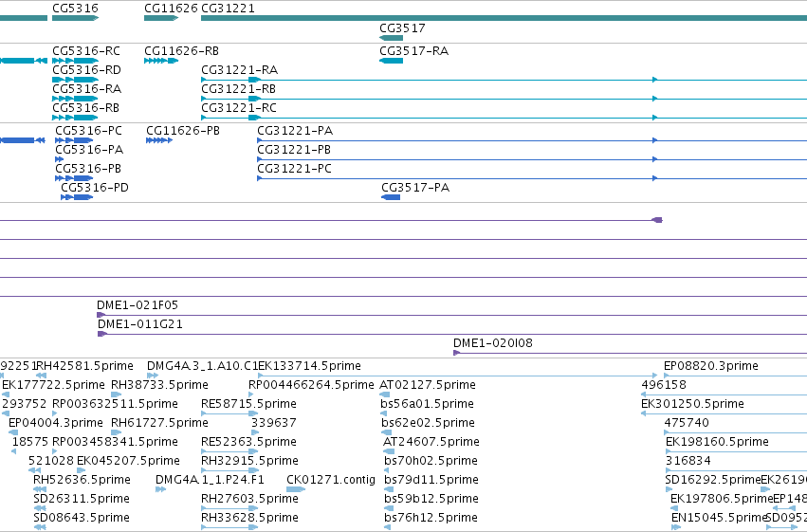The height and width of the screenshot is (532, 807).
Task: Click EST label EP08820.3prime
Action: pos(711,366)
